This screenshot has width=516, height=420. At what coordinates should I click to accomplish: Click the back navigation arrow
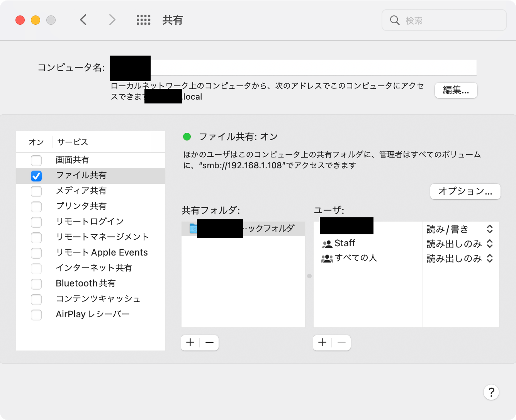pyautogui.click(x=83, y=20)
